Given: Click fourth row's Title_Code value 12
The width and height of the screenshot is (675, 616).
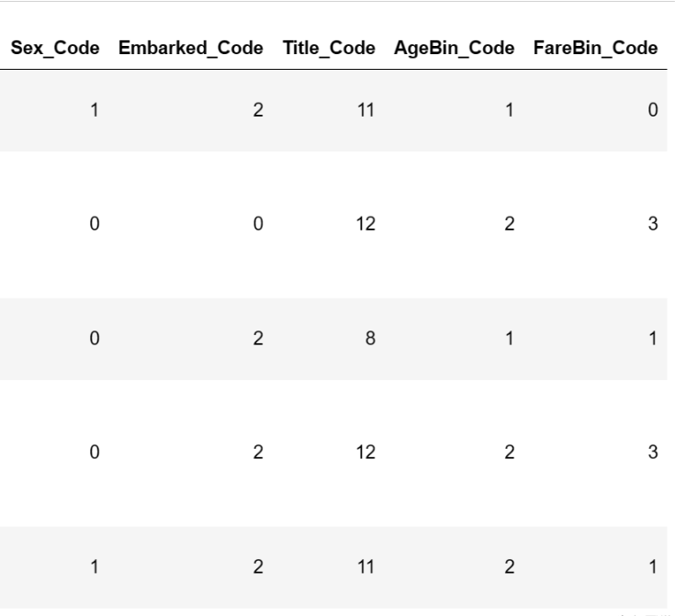Looking at the screenshot, I should coord(366,453).
